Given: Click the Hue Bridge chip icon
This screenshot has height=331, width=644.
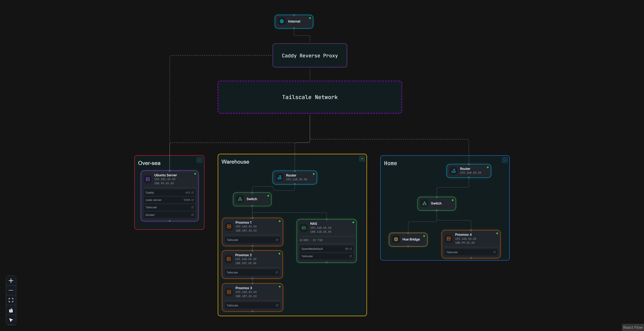Looking at the screenshot, I should click(396, 239).
